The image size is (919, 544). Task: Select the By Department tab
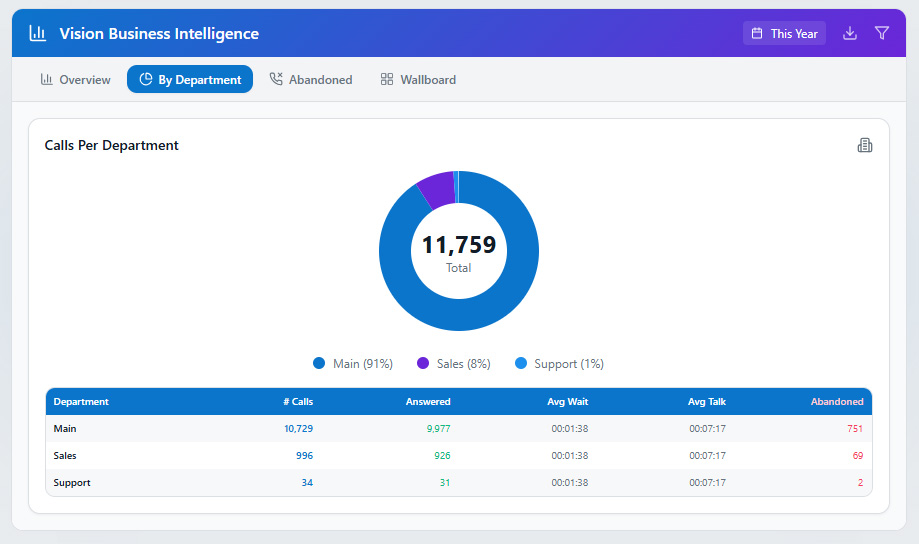point(190,79)
